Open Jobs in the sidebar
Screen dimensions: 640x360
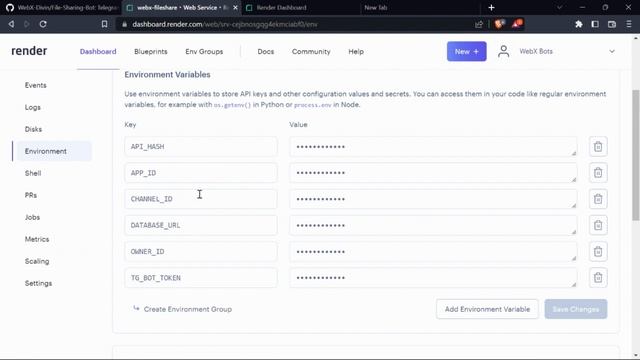pos(32,217)
